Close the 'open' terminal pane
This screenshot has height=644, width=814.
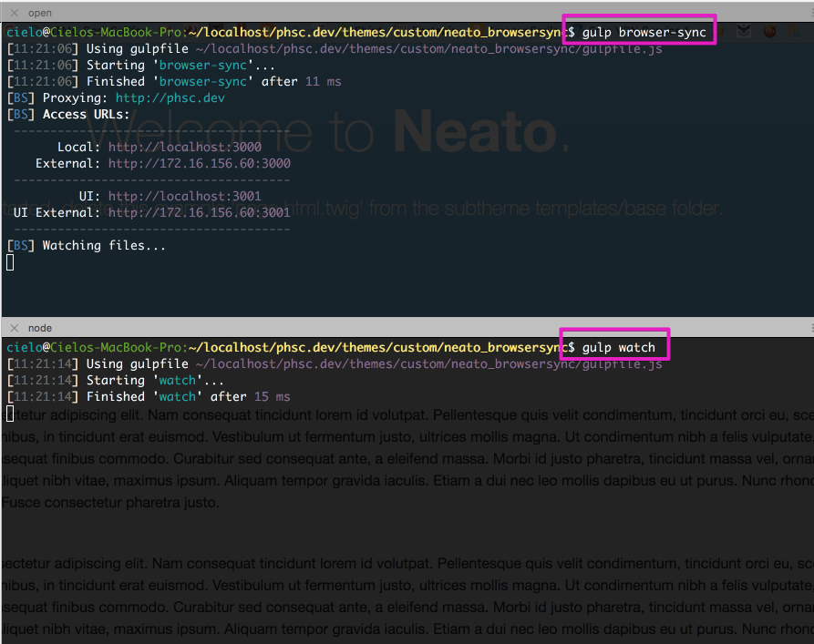click(x=14, y=13)
